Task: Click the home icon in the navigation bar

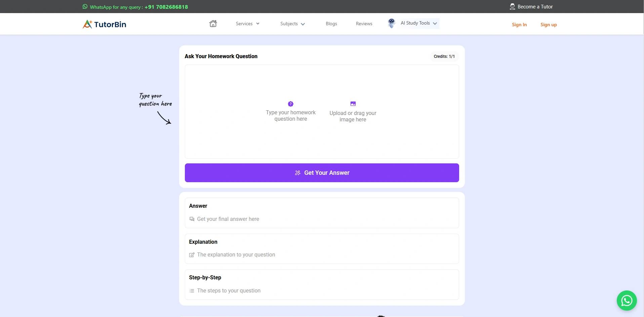Action: click(x=213, y=23)
